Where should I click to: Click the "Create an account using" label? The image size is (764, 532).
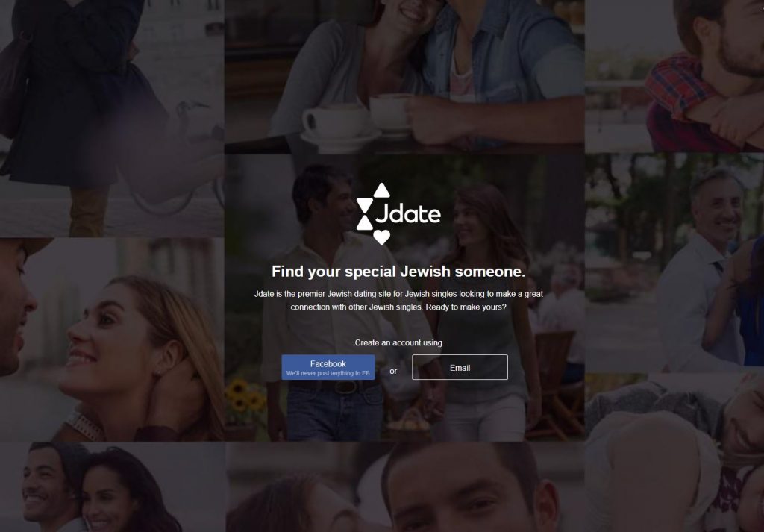click(398, 343)
